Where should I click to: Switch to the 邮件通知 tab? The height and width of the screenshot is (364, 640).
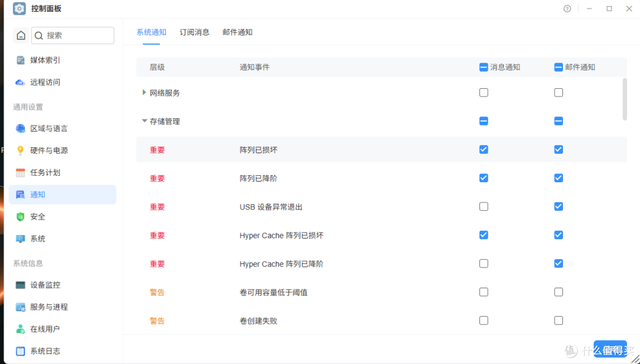238,32
